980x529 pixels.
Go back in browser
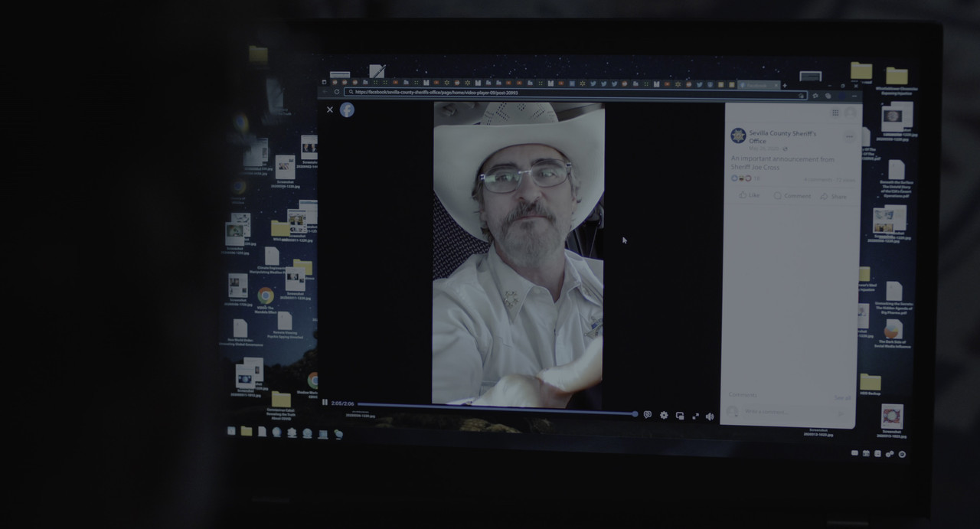325,92
